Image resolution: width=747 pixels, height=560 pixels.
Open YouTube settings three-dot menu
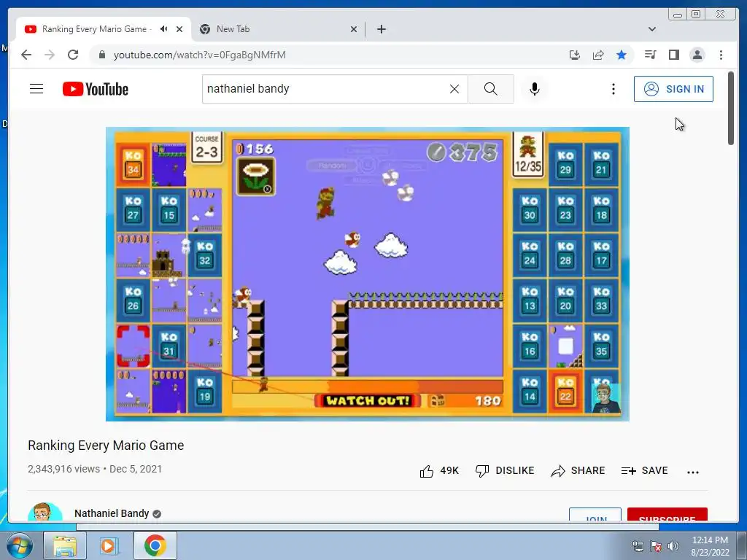click(613, 89)
